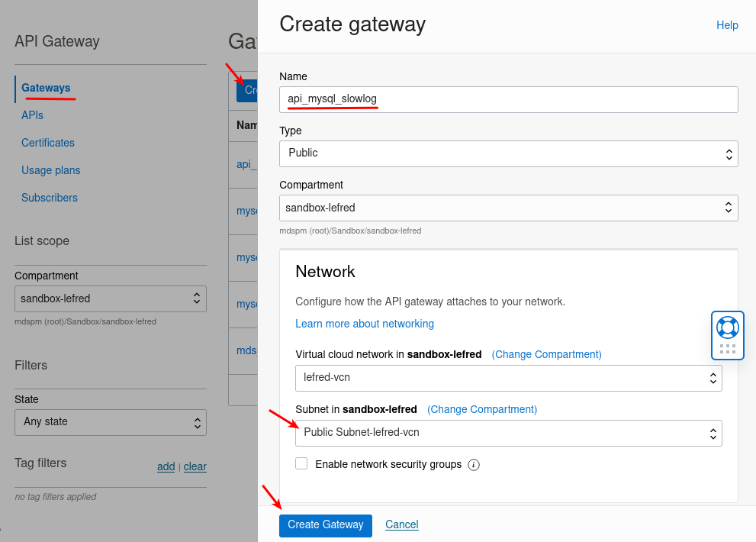Open the Certificates section
756x542 pixels.
tap(48, 143)
